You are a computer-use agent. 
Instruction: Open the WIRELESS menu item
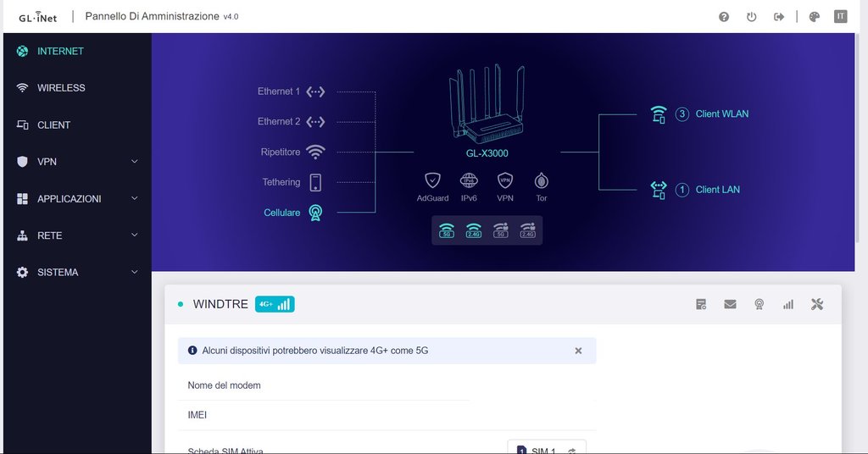click(x=77, y=88)
